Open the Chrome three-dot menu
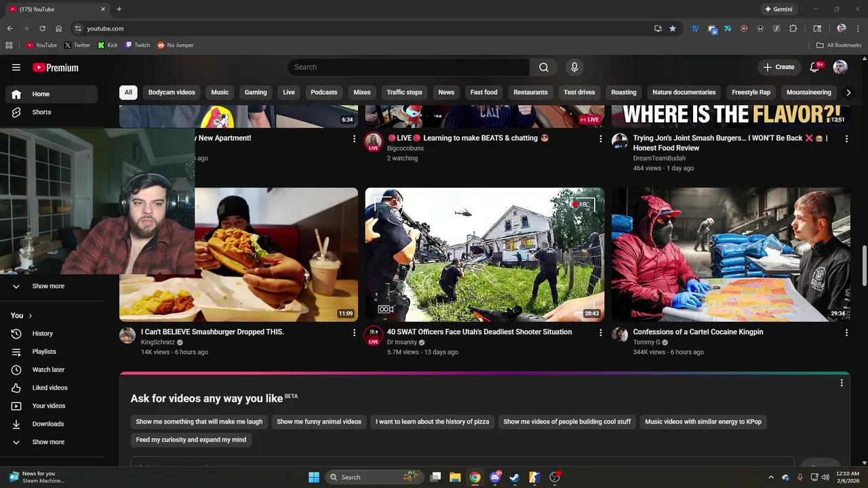This screenshot has height=488, width=868. 858,28
